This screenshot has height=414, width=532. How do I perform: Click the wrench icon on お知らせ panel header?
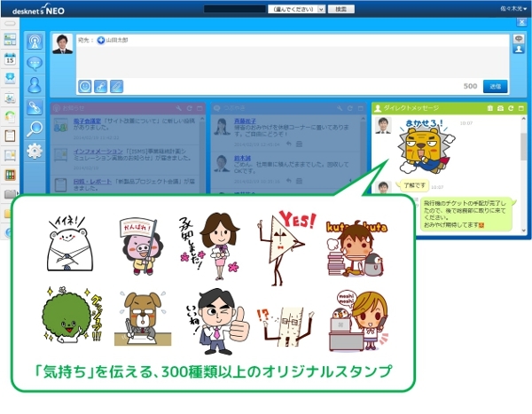[x=179, y=108]
